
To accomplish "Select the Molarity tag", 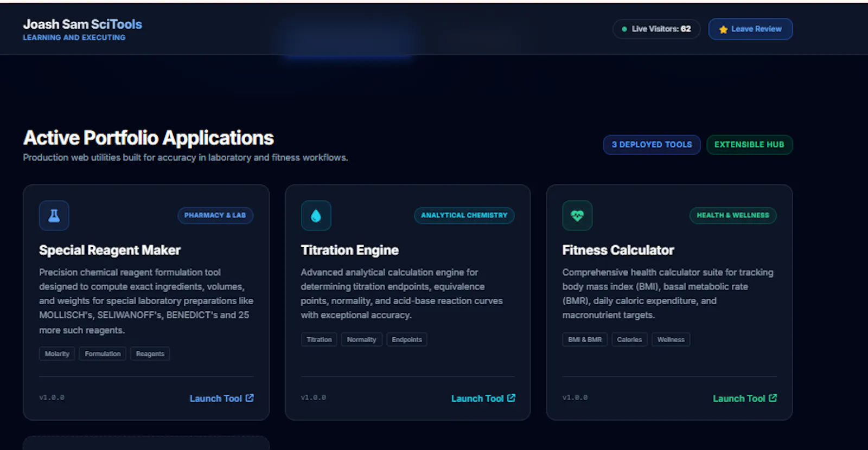I will [57, 353].
